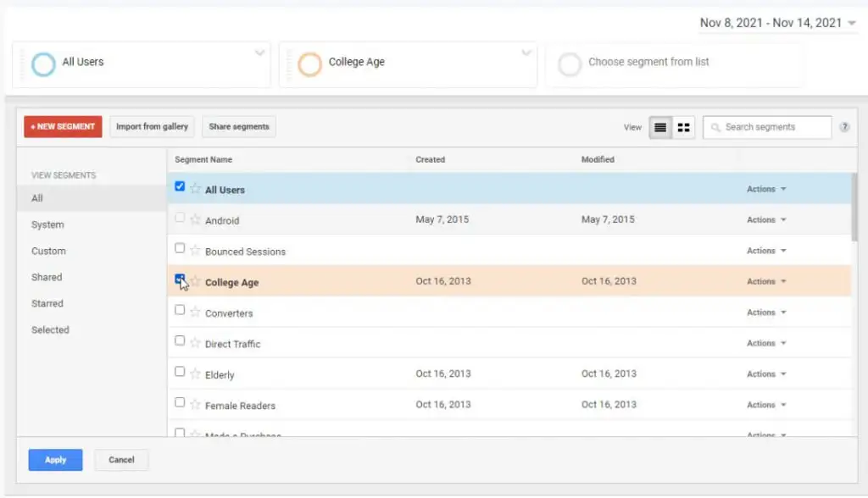Click the segment list scrollbar

coord(854,207)
